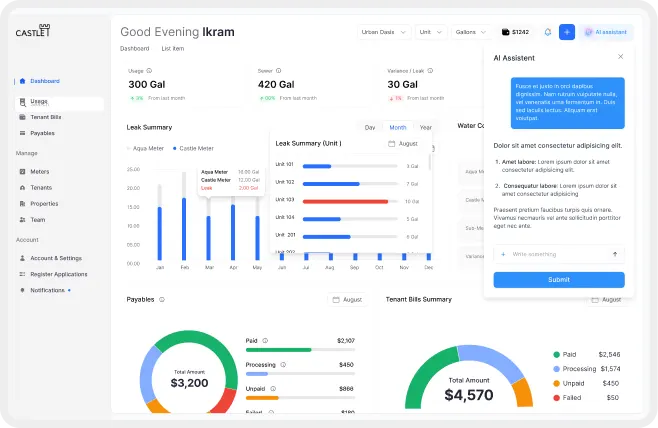The height and width of the screenshot is (428, 658).
Task: Click the red Failed legend dot
Action: 557,397
